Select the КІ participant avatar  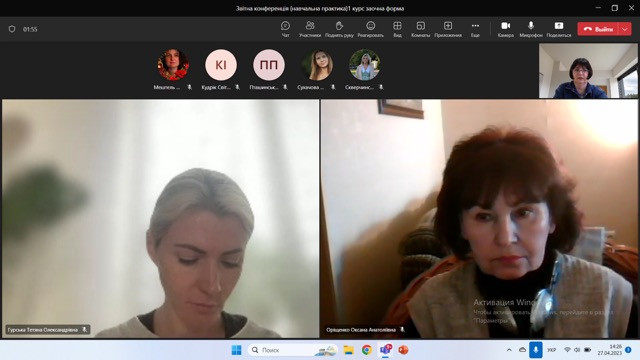221,64
